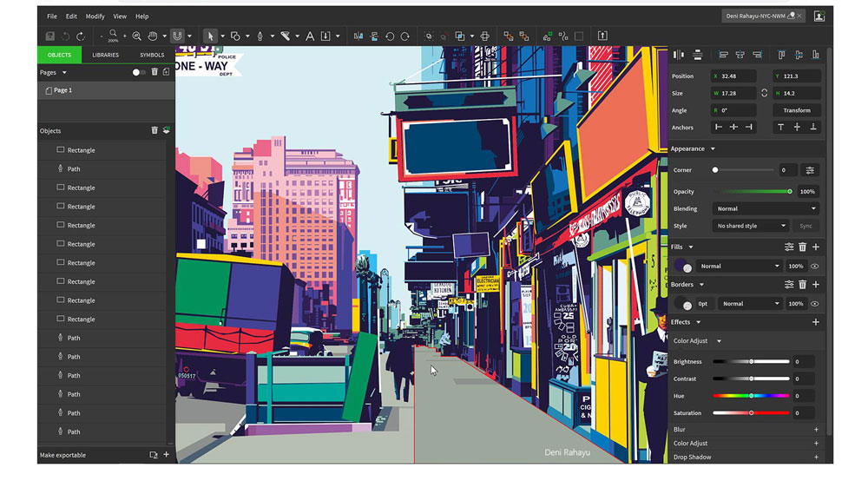Choose the Hand pan tool
Image resolution: width=868 pixels, height=481 pixels.
pos(152,36)
